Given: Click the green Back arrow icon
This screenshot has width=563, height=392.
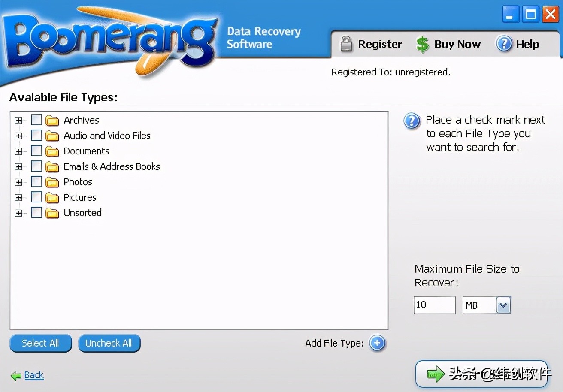Looking at the screenshot, I should [x=16, y=376].
